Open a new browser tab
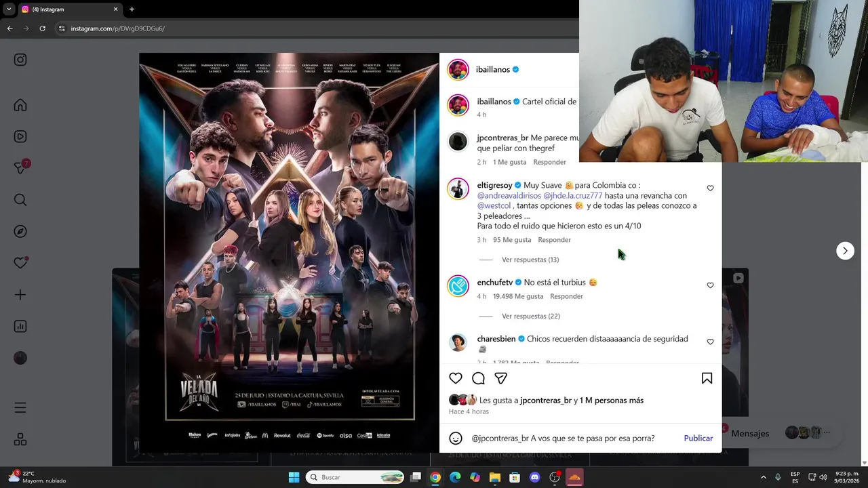Screen dimensions: 868x488 [x=132, y=9]
